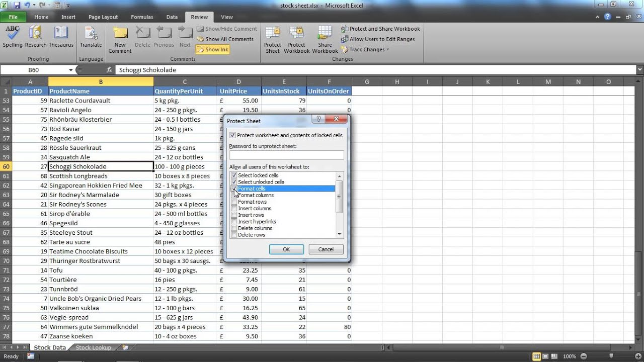Toggle the Select locked cells checkbox
This screenshot has width=644, height=362.
pos(234,175)
